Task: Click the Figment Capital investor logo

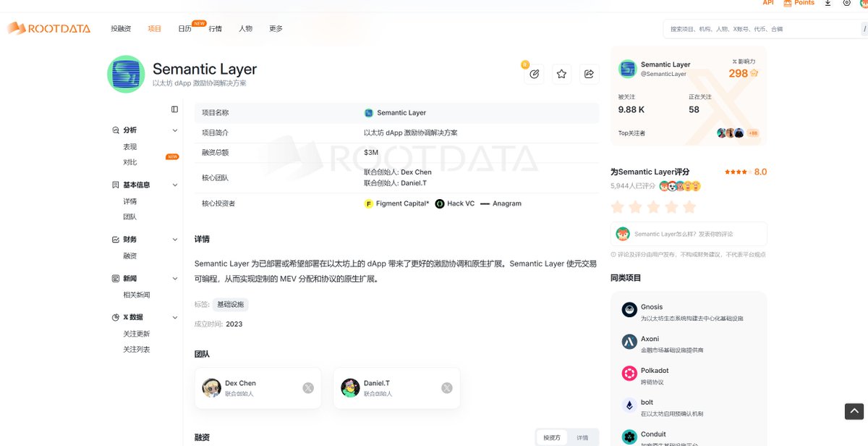Action: (x=369, y=204)
